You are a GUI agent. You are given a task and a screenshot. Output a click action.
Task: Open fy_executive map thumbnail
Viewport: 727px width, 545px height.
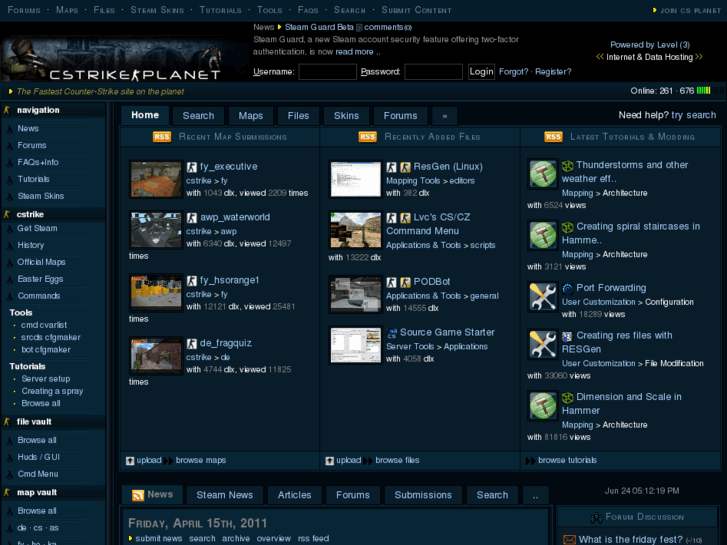click(x=155, y=179)
